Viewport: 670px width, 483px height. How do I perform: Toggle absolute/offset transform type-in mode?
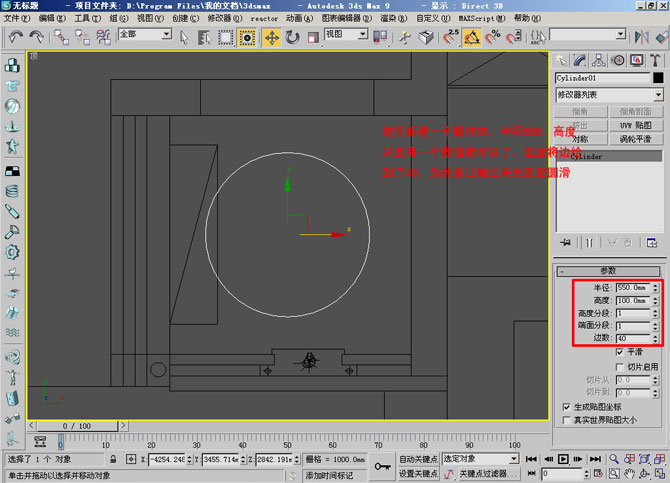tap(131, 459)
